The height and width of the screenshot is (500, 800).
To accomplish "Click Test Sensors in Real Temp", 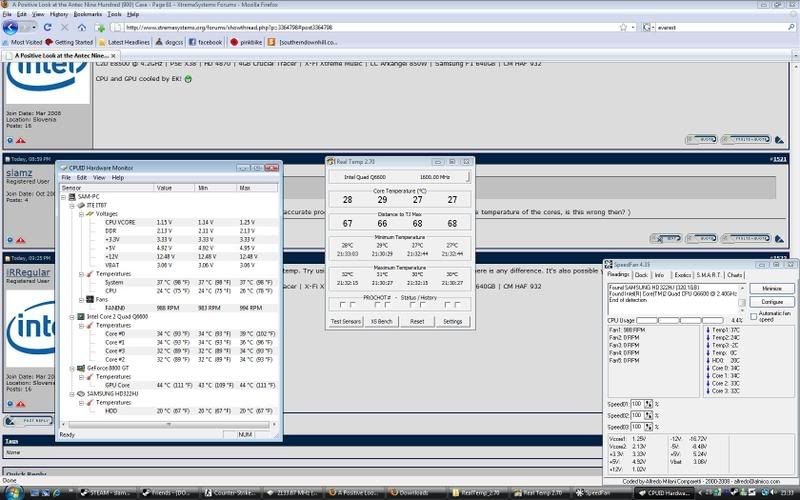I will (346, 321).
